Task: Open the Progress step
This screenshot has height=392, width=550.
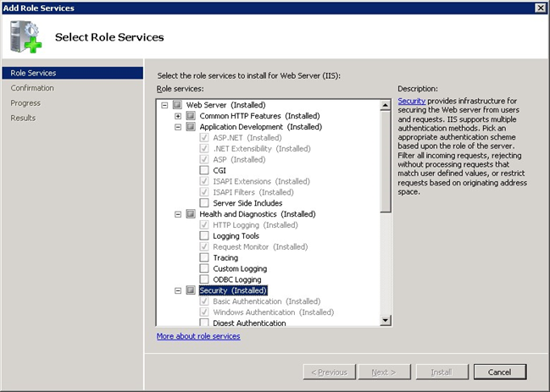Action: pos(25,103)
